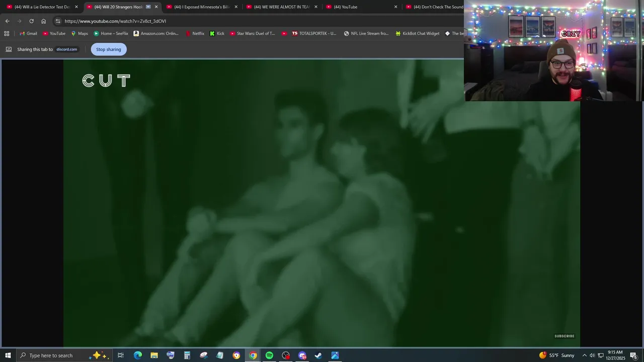
Task: Open the volume speaker tray icon
Action: coord(592,355)
